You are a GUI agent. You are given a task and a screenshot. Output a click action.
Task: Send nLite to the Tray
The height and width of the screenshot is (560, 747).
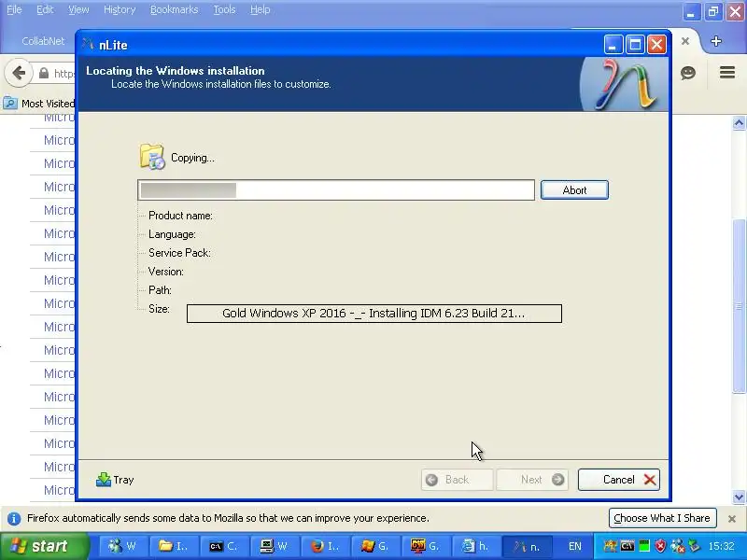[115, 480]
